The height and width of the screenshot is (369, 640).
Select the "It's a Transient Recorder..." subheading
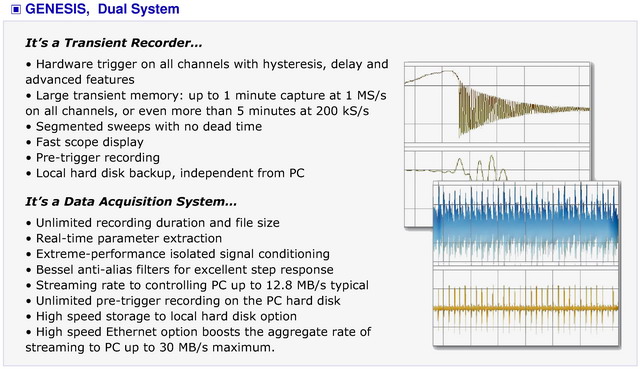pos(114,43)
